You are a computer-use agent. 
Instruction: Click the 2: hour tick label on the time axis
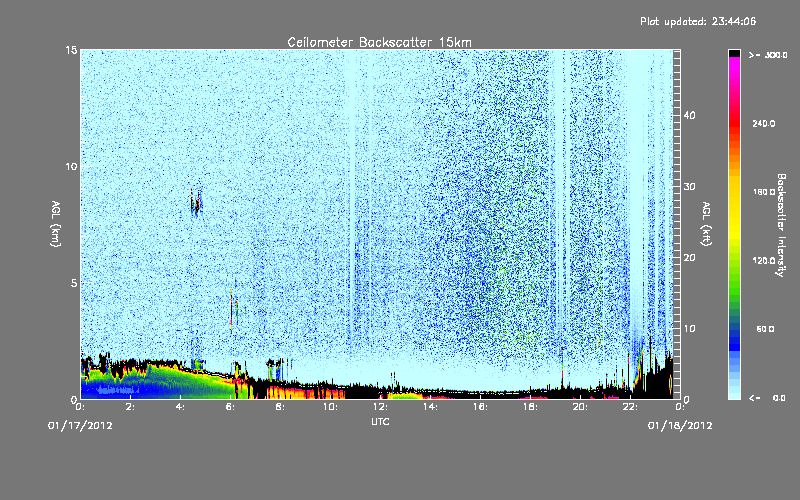pos(130,407)
